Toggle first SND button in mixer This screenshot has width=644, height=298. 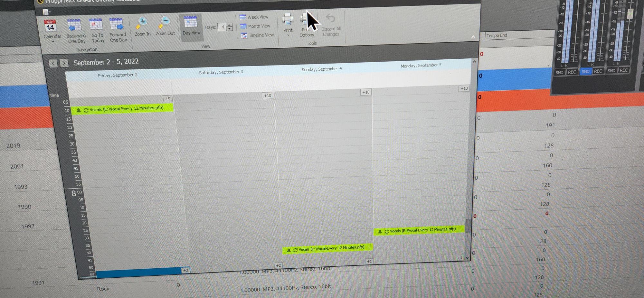tap(559, 72)
